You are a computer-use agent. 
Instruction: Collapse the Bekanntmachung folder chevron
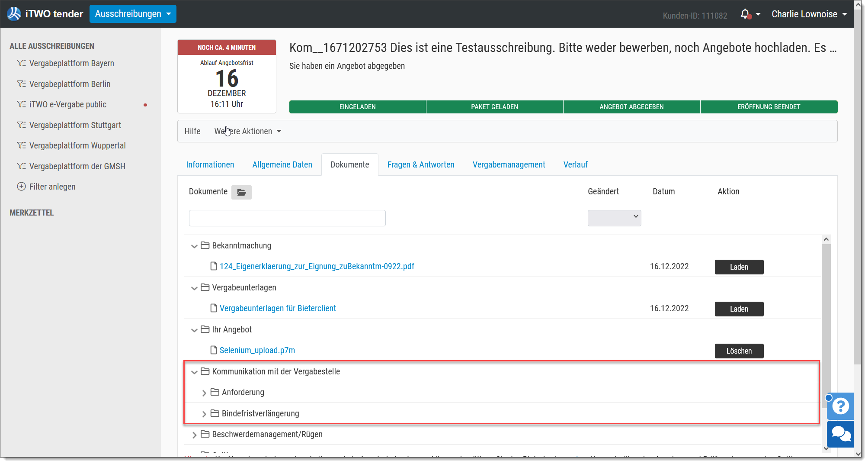coord(194,246)
